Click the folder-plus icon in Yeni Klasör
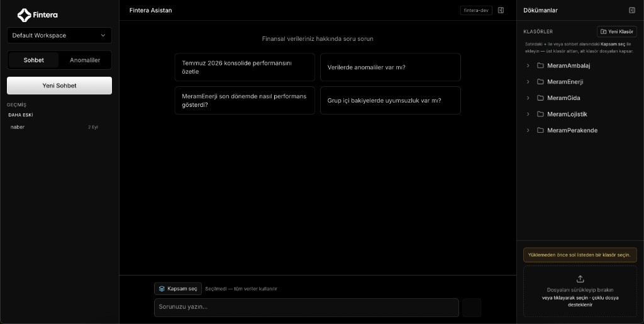The height and width of the screenshot is (324, 644). point(603,31)
